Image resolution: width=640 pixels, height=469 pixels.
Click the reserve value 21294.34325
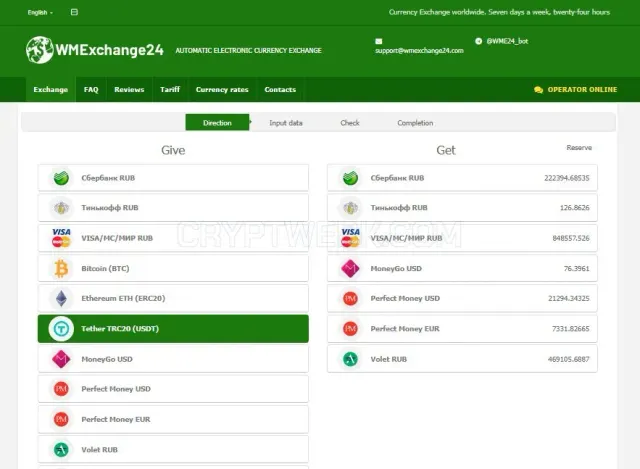tap(569, 298)
